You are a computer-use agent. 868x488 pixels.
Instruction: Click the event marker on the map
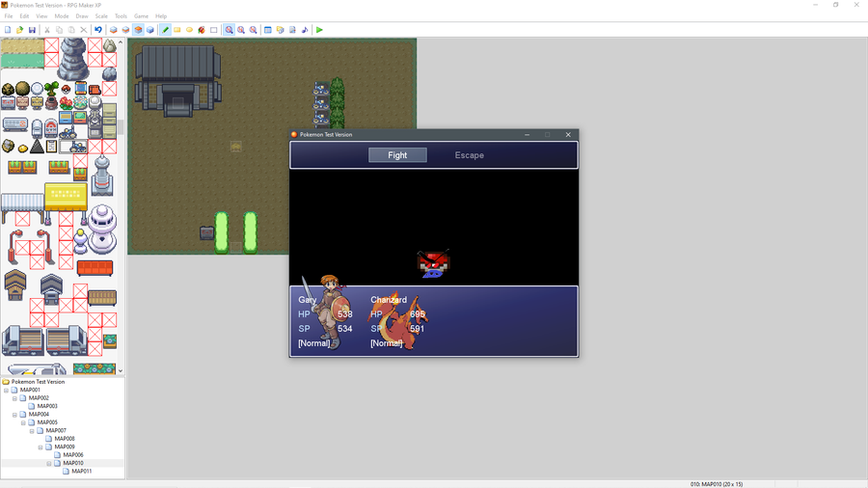(x=236, y=147)
